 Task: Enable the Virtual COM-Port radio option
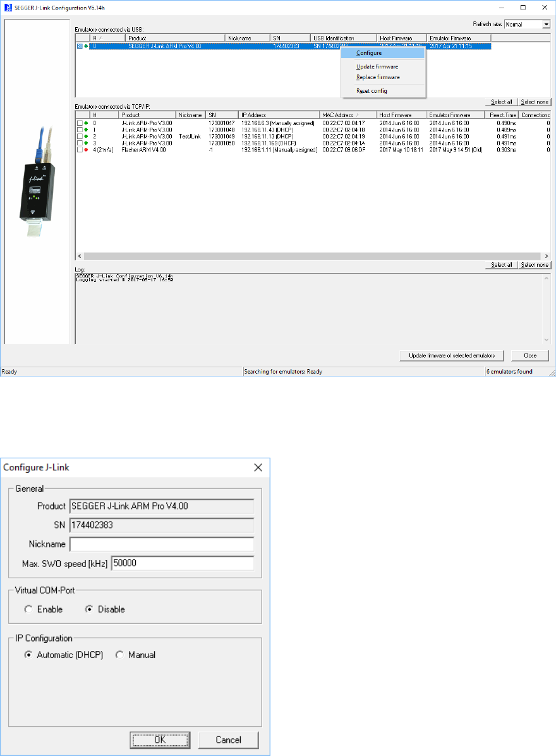27,609
